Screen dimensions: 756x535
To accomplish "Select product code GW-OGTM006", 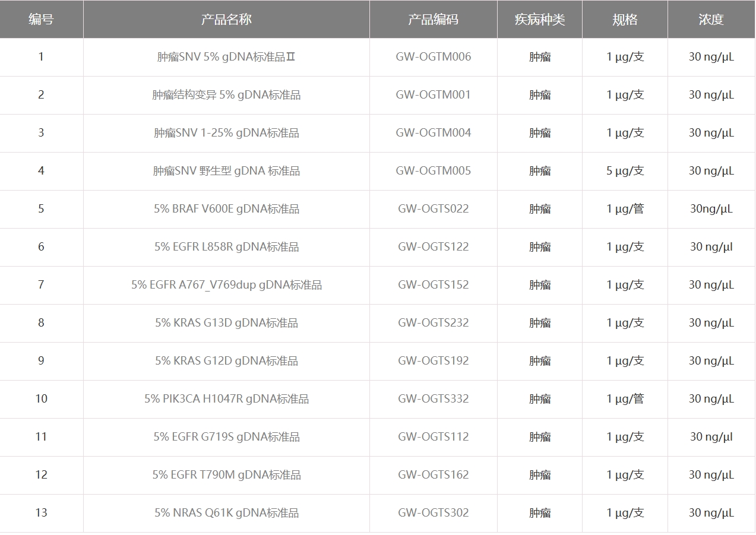I will [x=434, y=57].
